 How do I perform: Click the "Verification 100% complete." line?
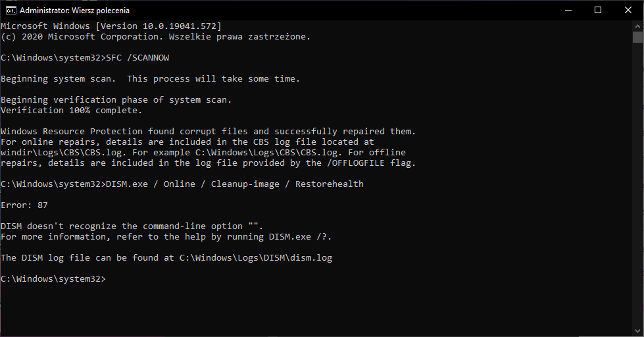[72, 110]
